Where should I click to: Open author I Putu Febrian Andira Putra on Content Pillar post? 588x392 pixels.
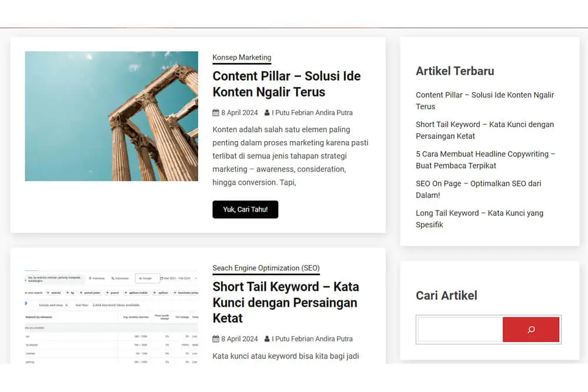312,112
